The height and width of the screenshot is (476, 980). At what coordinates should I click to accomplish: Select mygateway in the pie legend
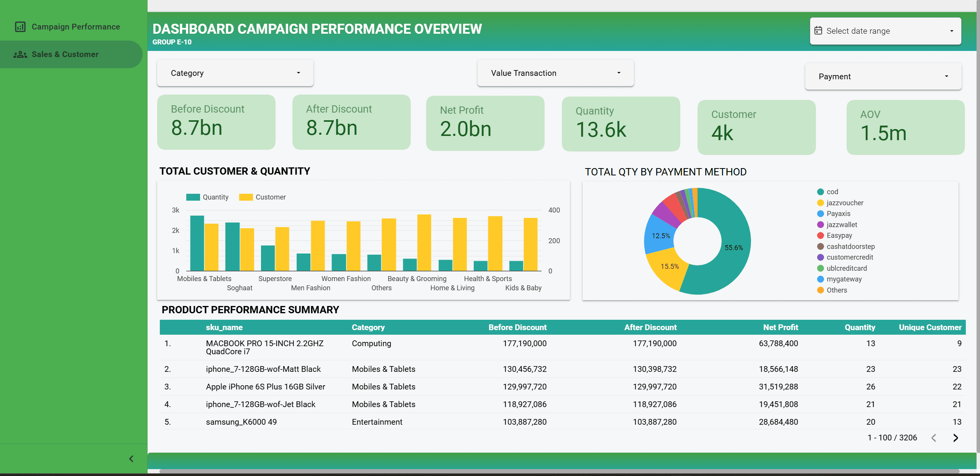click(x=839, y=279)
